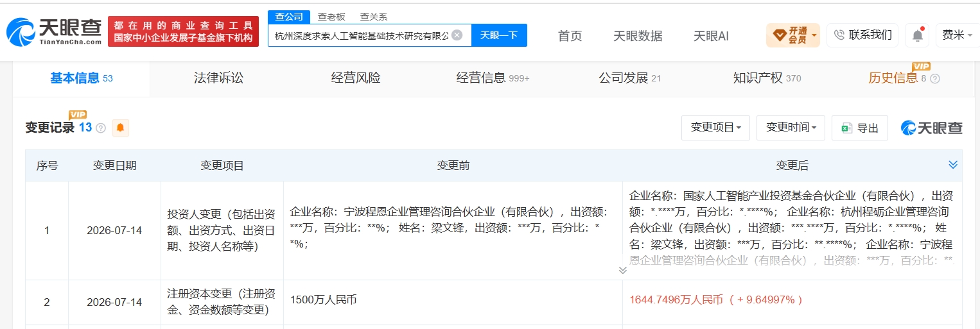This screenshot has width=980, height=329.
Task: Click 注册资本变更 change item in row 2
Action: click(222, 302)
